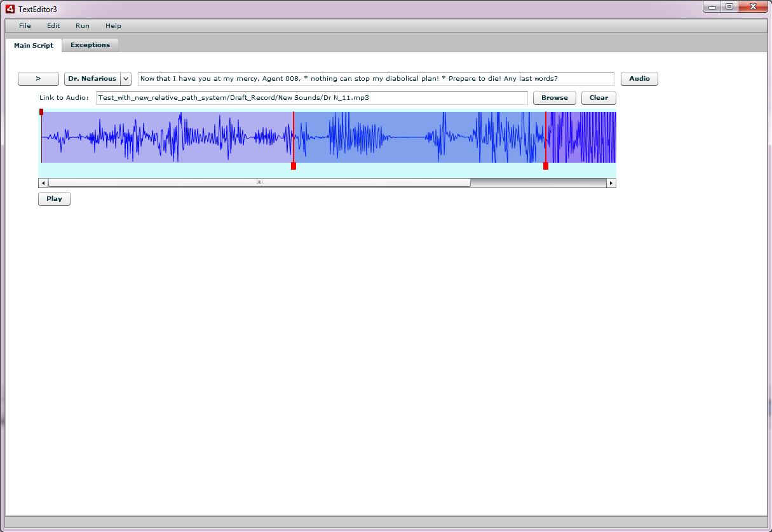Play the audio clip

[54, 199]
